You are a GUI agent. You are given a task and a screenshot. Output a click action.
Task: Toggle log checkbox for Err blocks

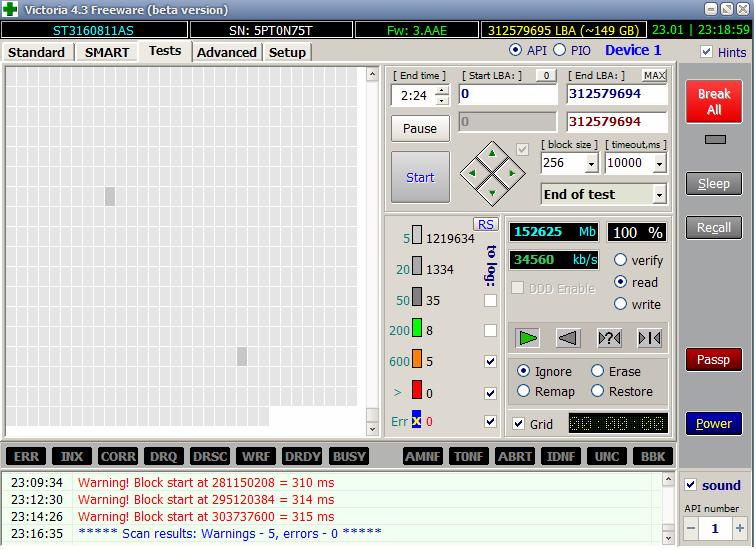490,421
